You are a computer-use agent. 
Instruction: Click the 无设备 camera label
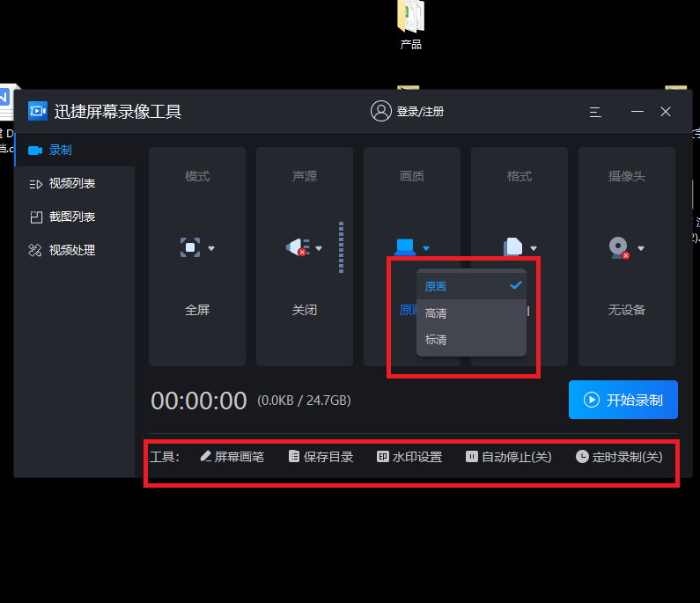click(x=627, y=310)
